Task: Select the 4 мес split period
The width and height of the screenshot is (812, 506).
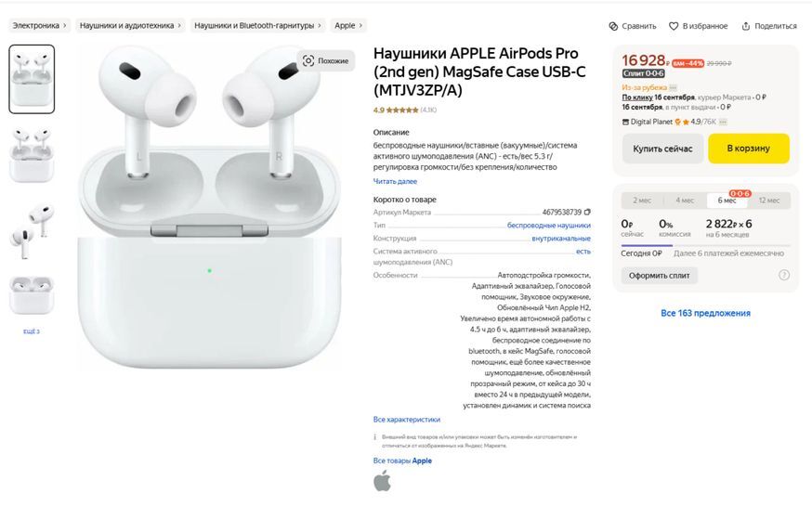Action: point(685,201)
